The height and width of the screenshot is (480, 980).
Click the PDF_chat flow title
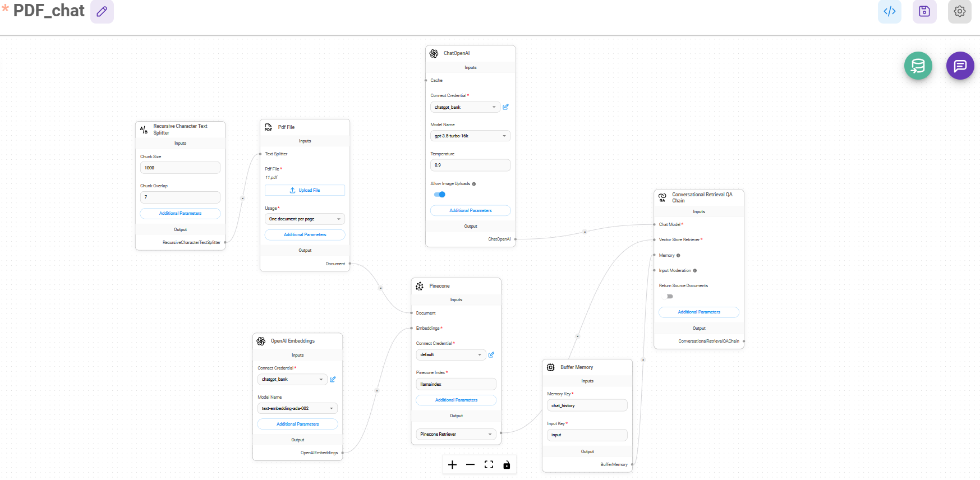(49, 11)
